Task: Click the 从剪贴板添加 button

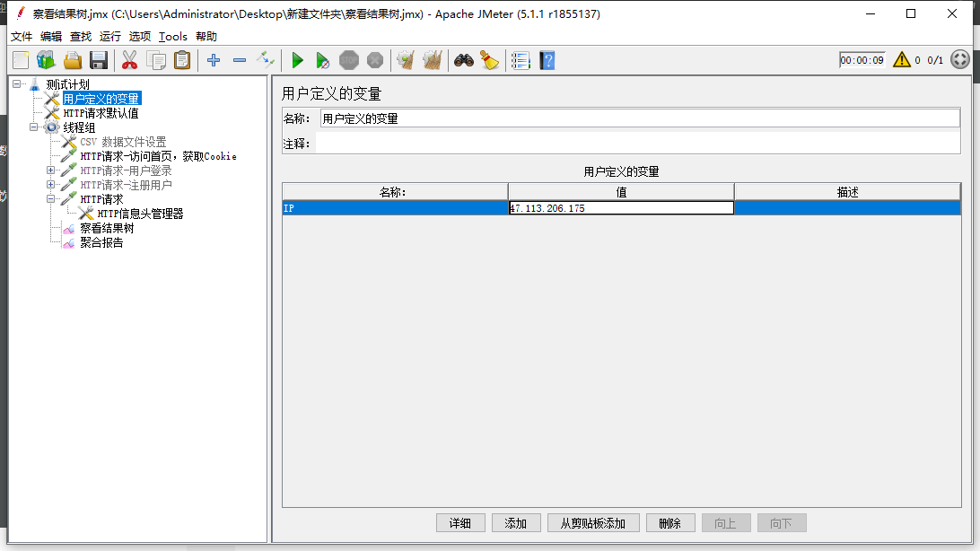Action: point(593,523)
